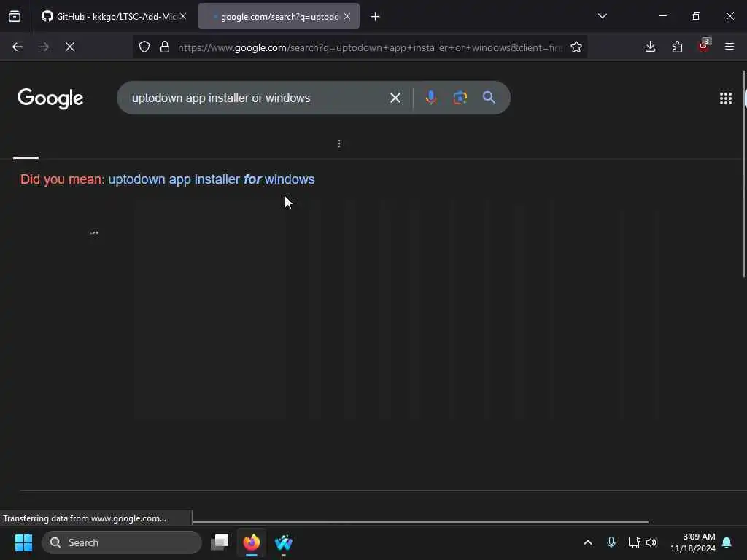Click the tray microphone icon
The image size is (747, 560).
[611, 542]
